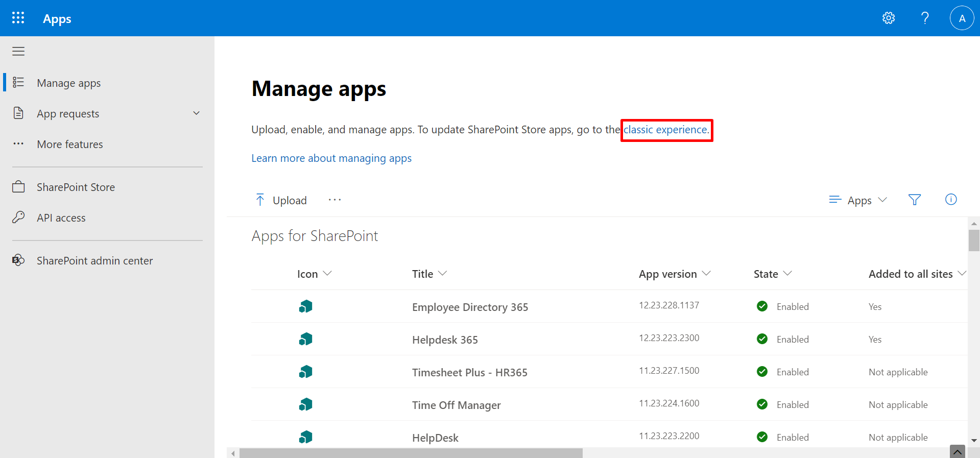980x458 pixels.
Task: Click version 11.23.224.1600 cell
Action: click(x=669, y=403)
